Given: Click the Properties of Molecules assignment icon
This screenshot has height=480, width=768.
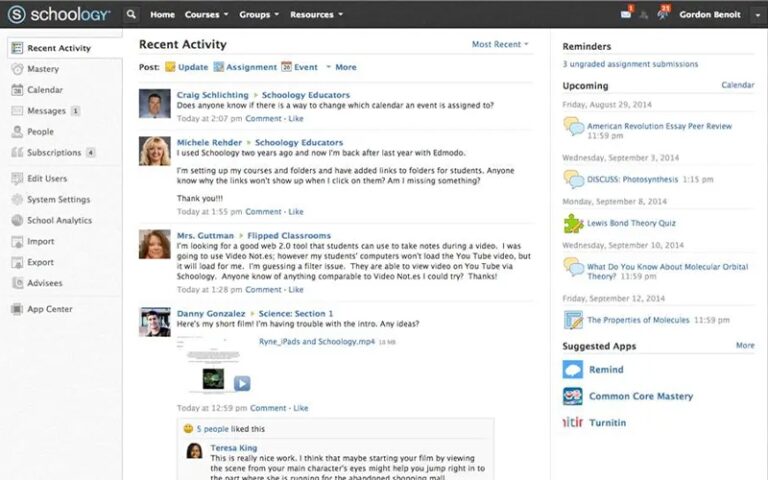Looking at the screenshot, I should coord(573,320).
